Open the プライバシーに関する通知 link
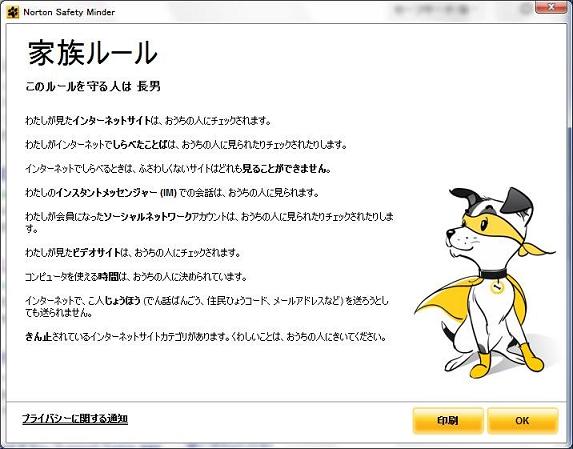The width and height of the screenshot is (573, 449). (75, 418)
